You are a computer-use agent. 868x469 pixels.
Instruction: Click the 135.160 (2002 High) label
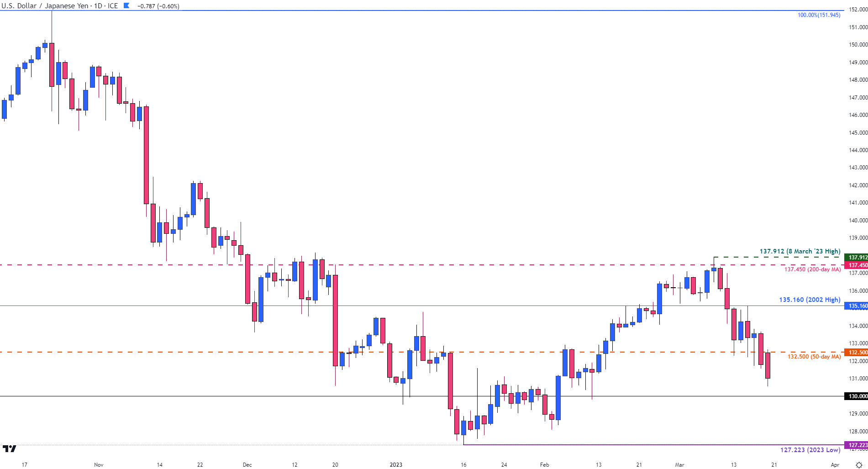pos(810,300)
